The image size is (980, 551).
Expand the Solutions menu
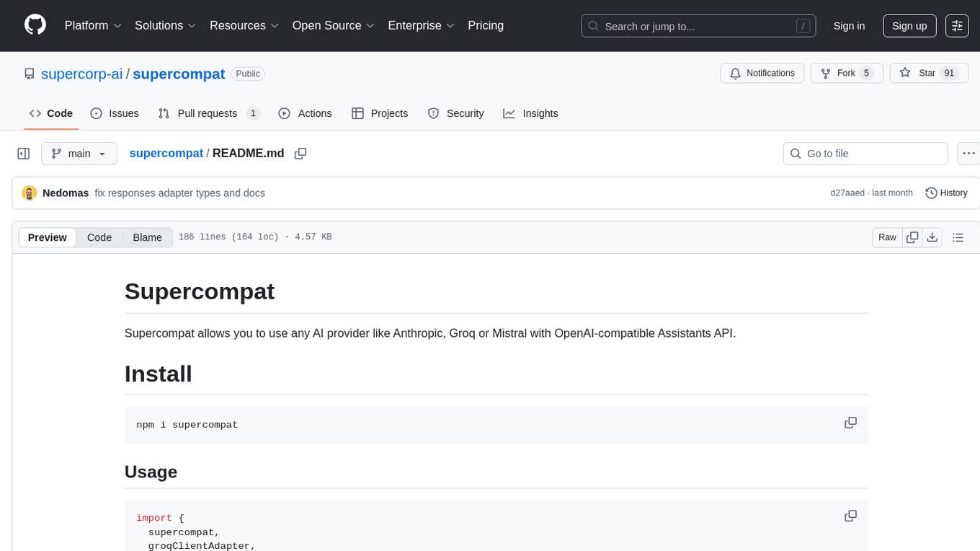tap(166, 25)
